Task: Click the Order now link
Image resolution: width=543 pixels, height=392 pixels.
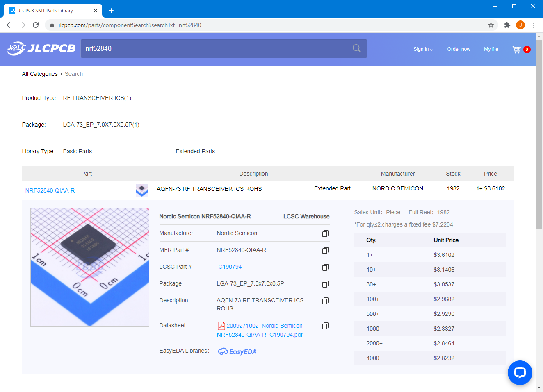Action: (459, 49)
